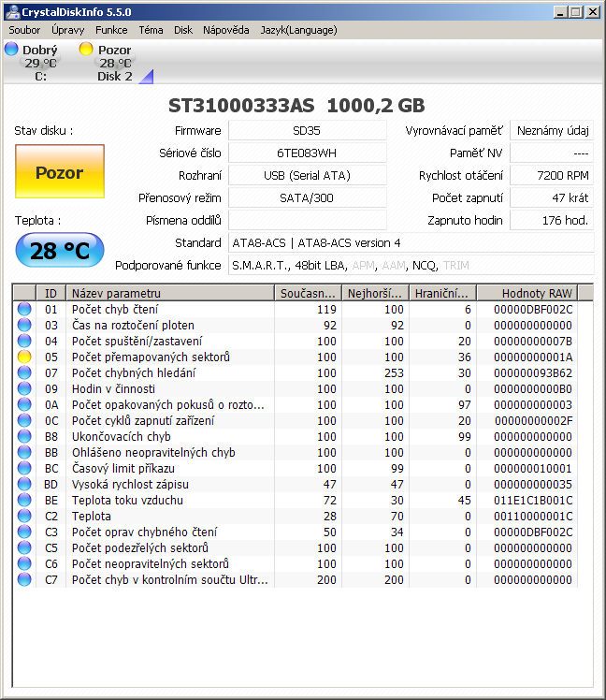The image size is (606, 700).
Task: Open the Nápověda menu
Action: click(225, 30)
